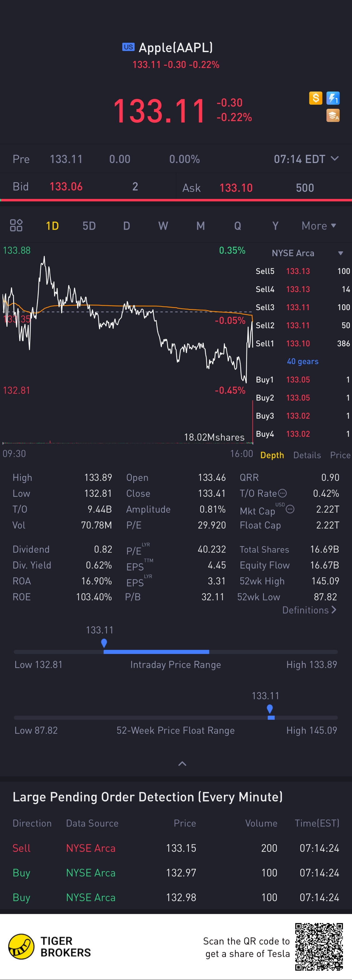Expand the 07:14 EDT pre-market dropdown
Image resolution: width=352 pixels, height=980 pixels.
pyautogui.click(x=306, y=159)
